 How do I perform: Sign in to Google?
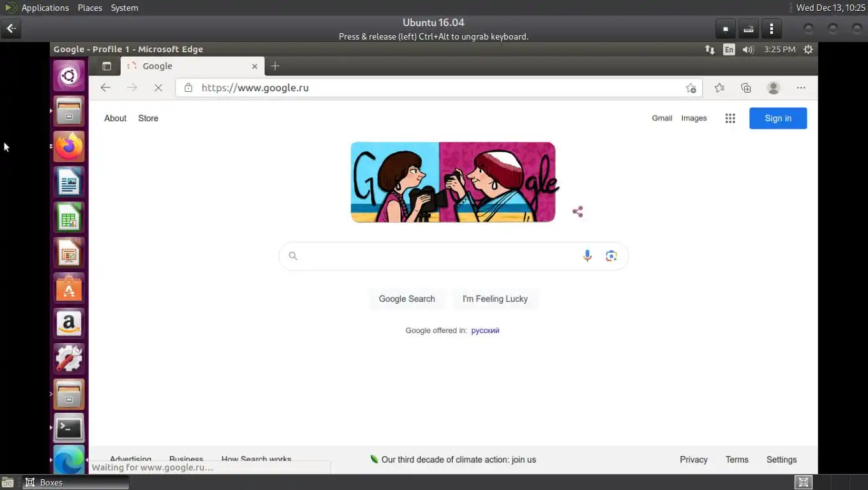tap(778, 118)
